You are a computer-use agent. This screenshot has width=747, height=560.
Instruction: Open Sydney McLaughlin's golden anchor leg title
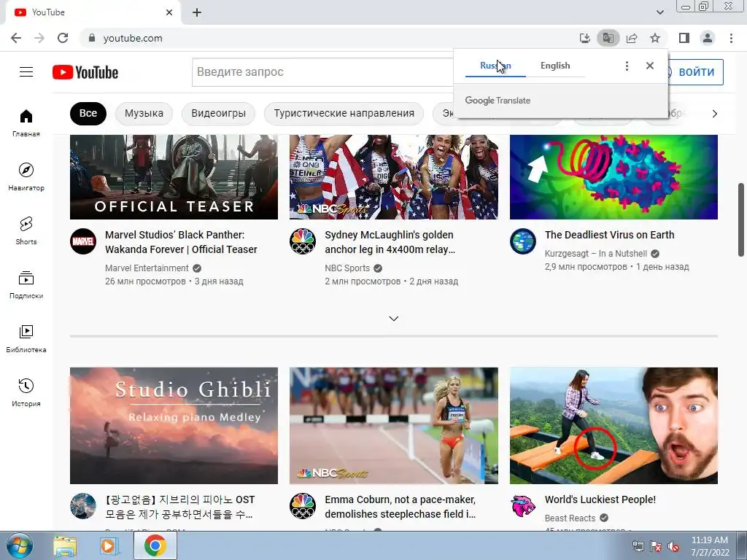click(x=390, y=242)
